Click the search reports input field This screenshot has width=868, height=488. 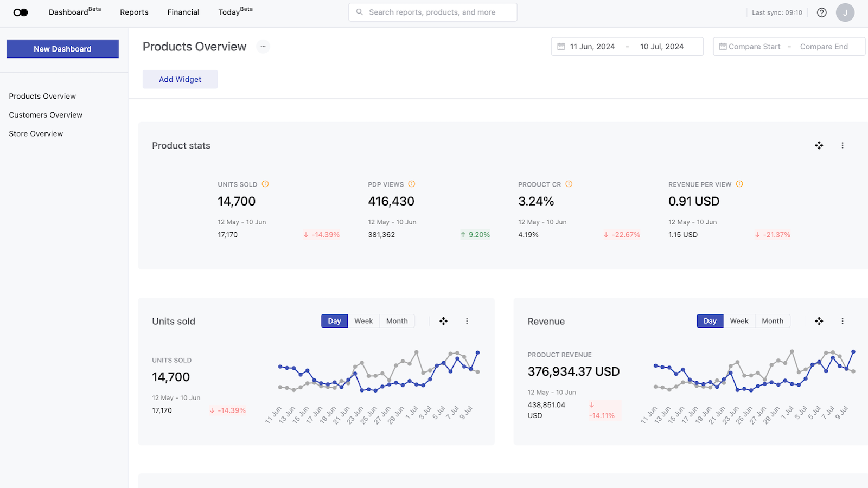tap(432, 12)
